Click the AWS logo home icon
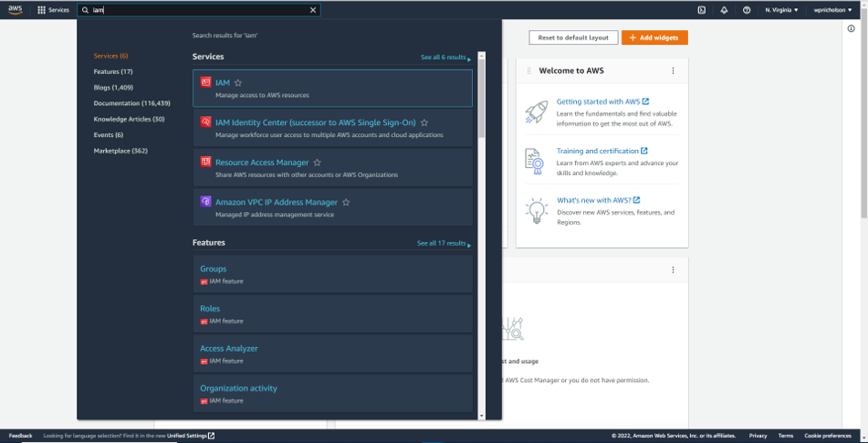This screenshot has height=443, width=868. 16,9
